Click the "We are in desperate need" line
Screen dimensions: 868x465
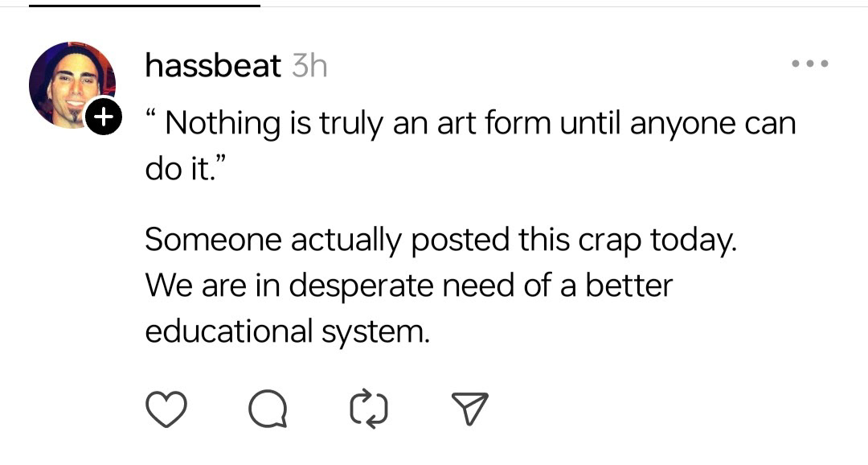[408, 285]
